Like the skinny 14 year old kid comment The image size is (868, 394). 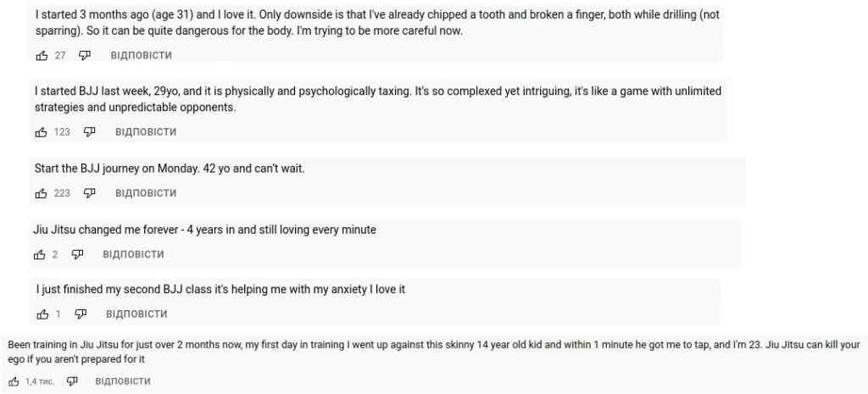(14, 381)
